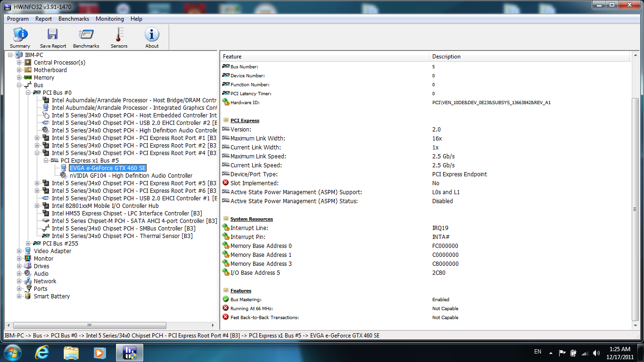Click the details panel scroll-down arrow
This screenshot has height=362, width=644.
tap(635, 326)
